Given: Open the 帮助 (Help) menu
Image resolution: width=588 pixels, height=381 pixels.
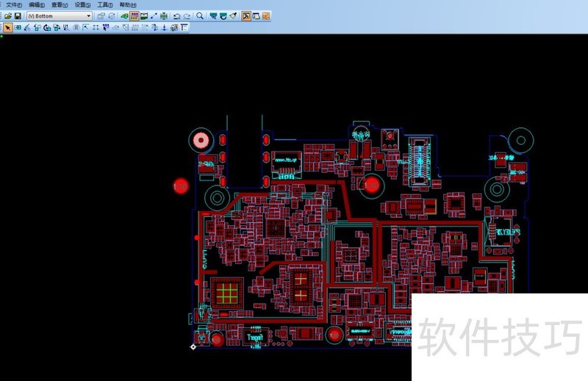Looking at the screenshot, I should pos(127,5).
